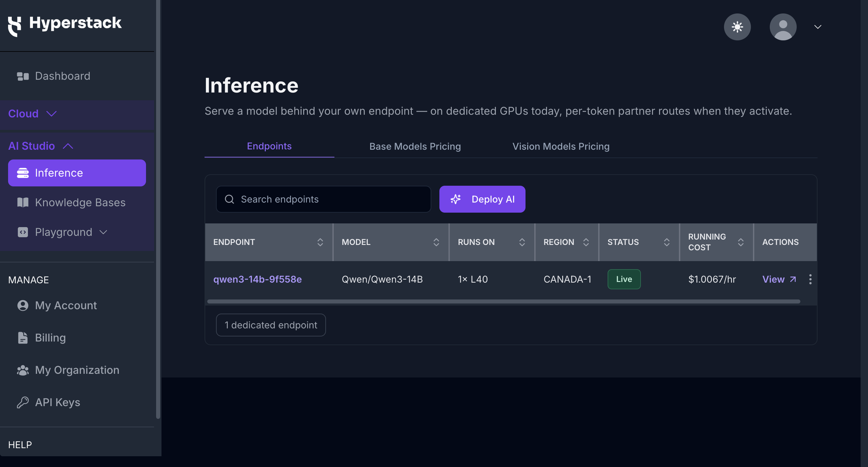Toggle light theme with the sun icon
This screenshot has width=868, height=467.
point(737,27)
